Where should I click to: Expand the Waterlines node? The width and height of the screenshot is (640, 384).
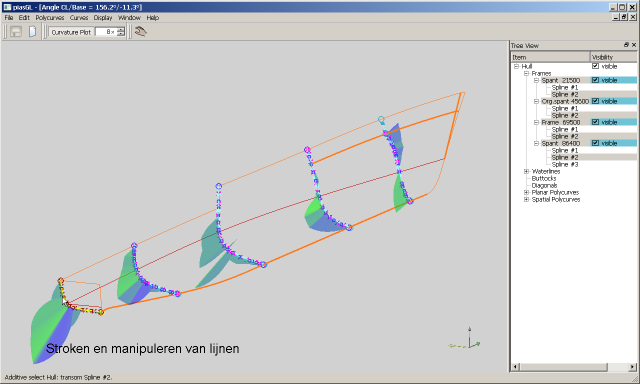tap(527, 171)
